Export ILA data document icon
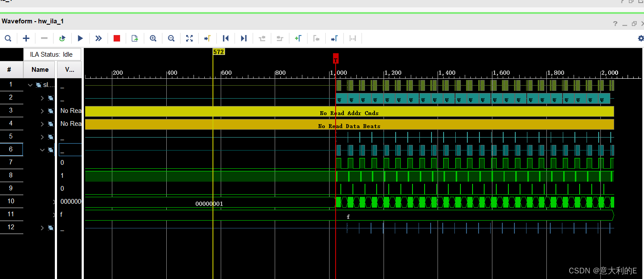 [x=135, y=38]
